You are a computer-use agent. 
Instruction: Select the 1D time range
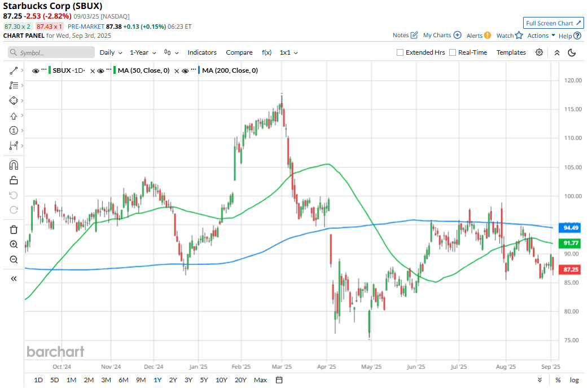[x=38, y=380]
